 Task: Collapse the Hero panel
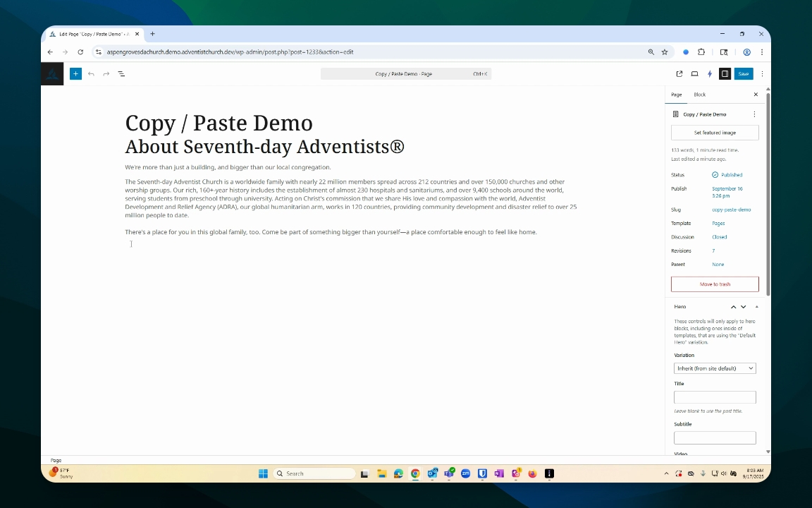(756, 307)
